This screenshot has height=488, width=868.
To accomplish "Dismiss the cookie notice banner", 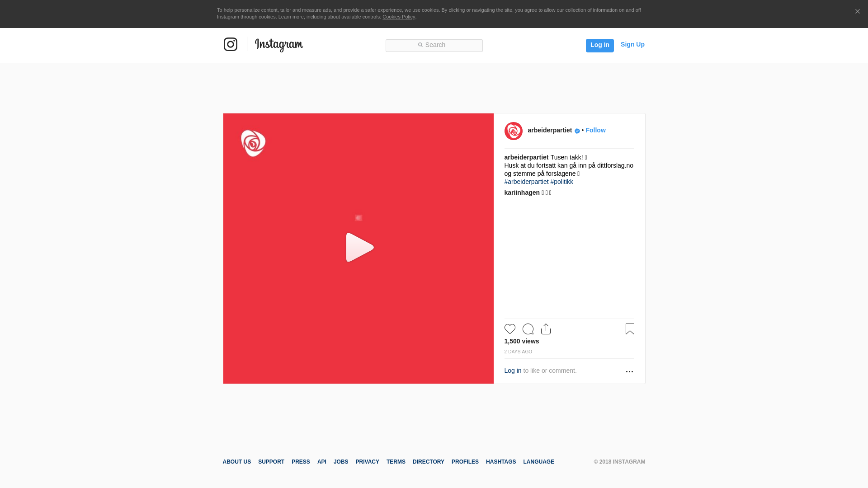I will (857, 11).
